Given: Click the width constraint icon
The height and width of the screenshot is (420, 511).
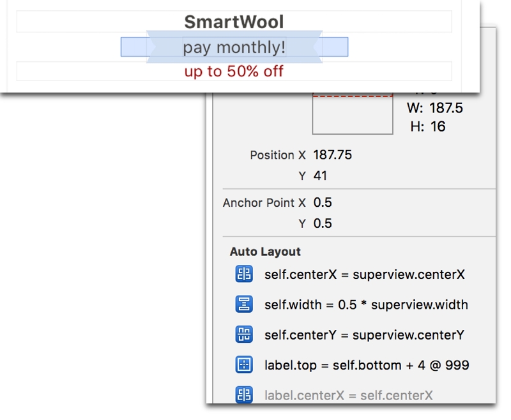Looking at the screenshot, I should click(244, 305).
